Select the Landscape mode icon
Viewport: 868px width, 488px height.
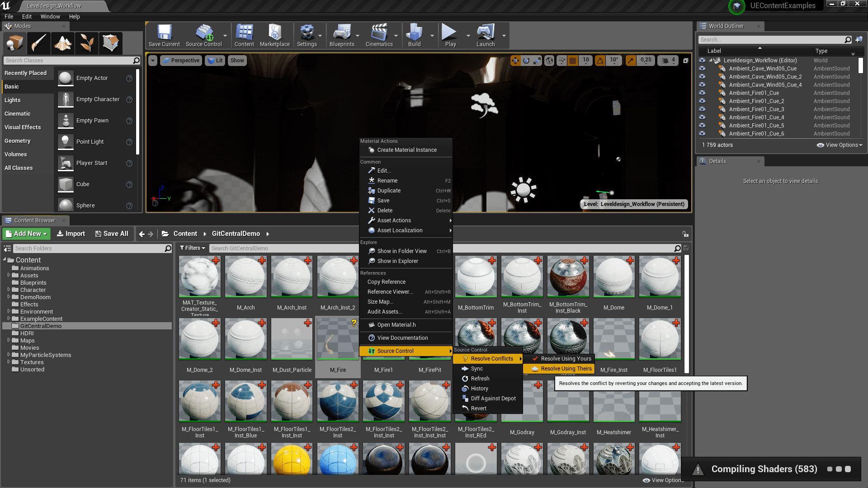point(63,43)
